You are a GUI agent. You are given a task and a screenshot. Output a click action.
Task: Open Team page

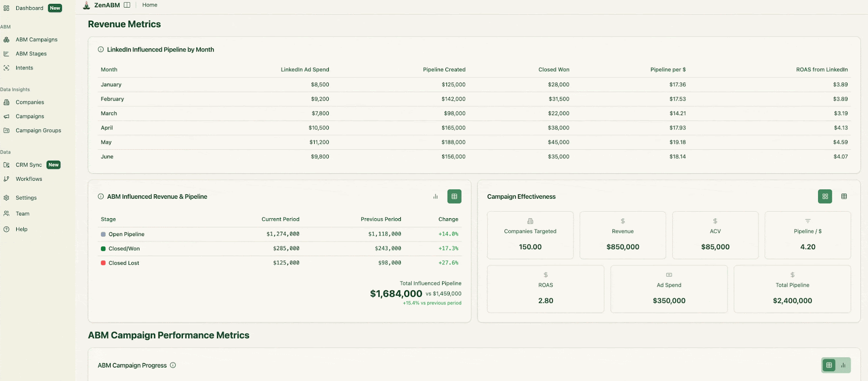point(23,214)
